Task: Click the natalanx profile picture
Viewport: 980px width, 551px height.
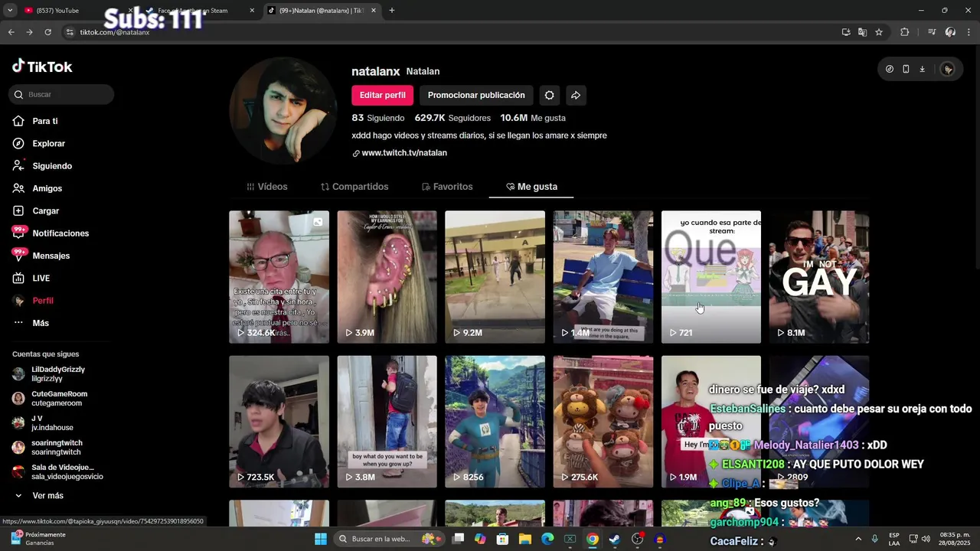Action: point(283,110)
